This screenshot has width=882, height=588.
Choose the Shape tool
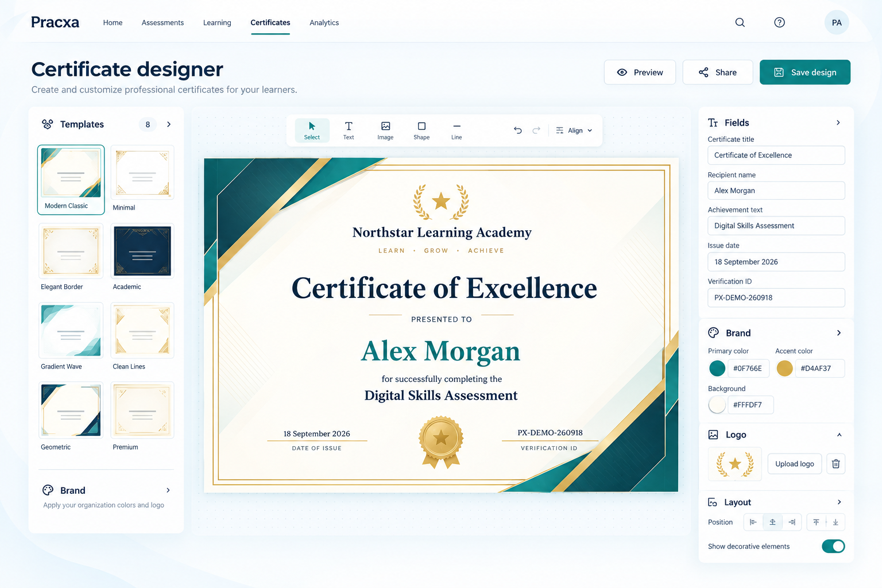click(x=421, y=130)
